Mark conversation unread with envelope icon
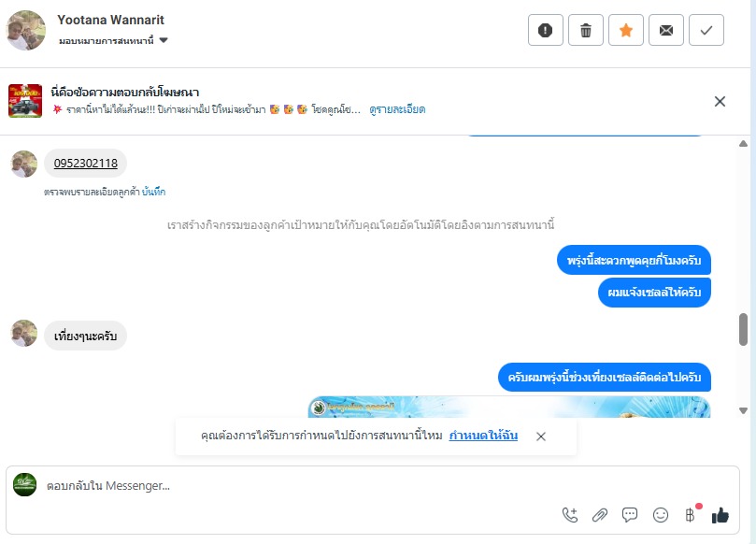This screenshot has width=756, height=544. 666,31
